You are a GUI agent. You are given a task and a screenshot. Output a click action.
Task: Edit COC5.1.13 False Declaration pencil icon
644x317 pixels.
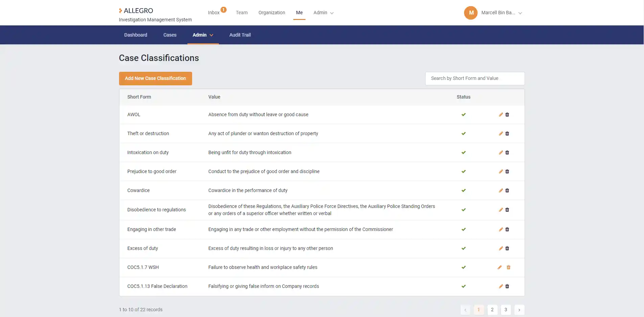[x=501, y=286]
